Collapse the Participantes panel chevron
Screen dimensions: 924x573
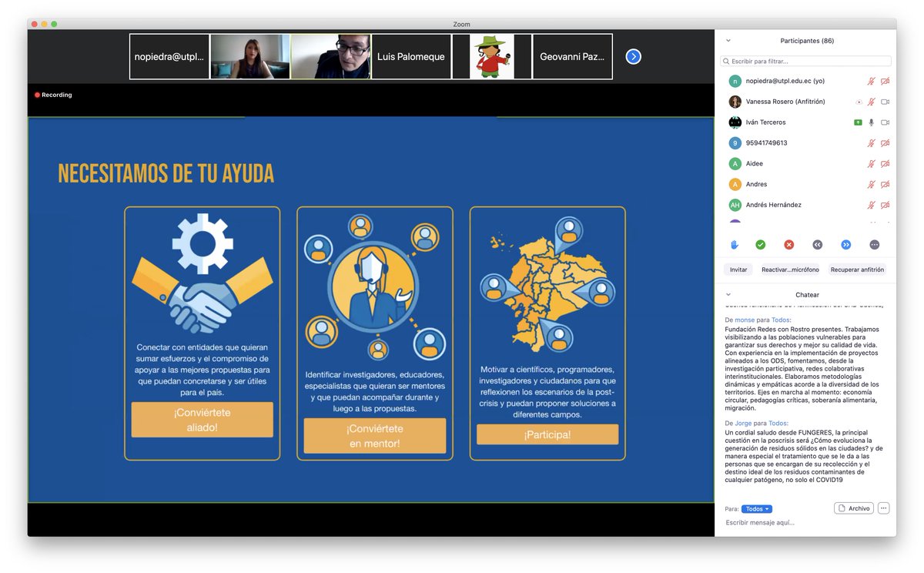coord(728,41)
